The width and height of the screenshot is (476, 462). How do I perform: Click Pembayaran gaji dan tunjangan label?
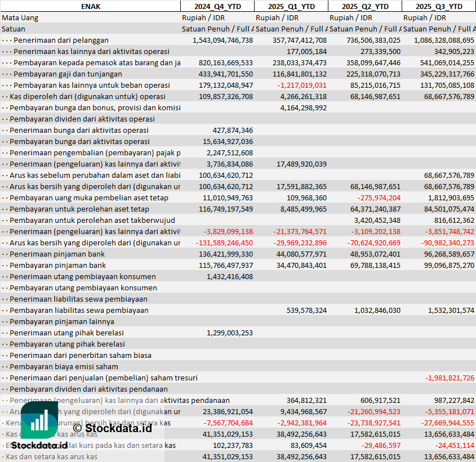tap(68, 74)
